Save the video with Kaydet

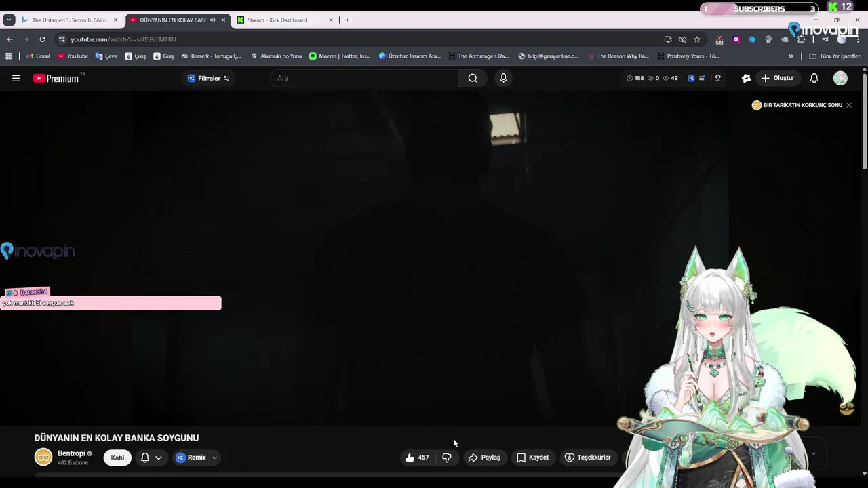533,457
